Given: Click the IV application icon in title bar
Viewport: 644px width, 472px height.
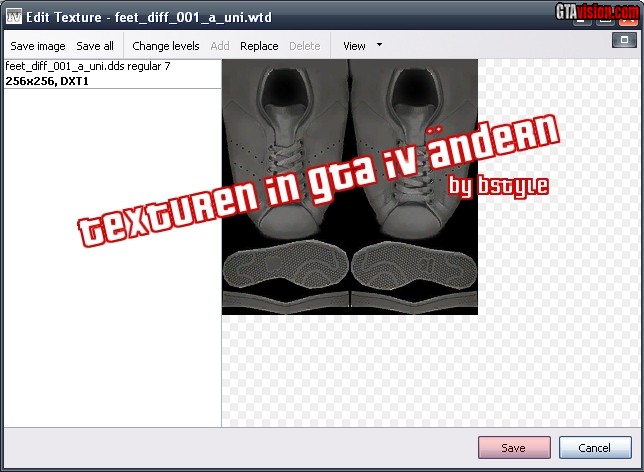Looking at the screenshot, I should (14, 17).
